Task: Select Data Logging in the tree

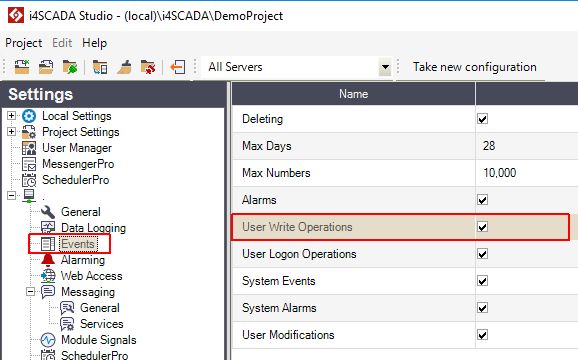Action: click(93, 228)
